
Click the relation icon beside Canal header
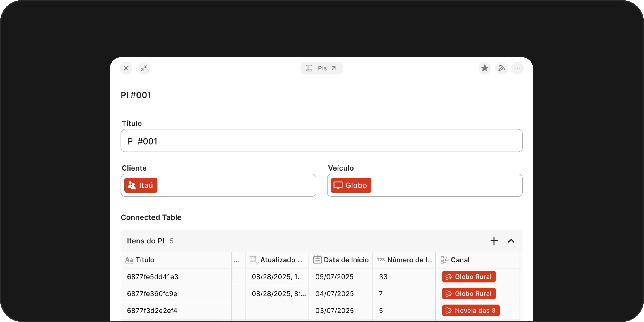[x=444, y=260]
